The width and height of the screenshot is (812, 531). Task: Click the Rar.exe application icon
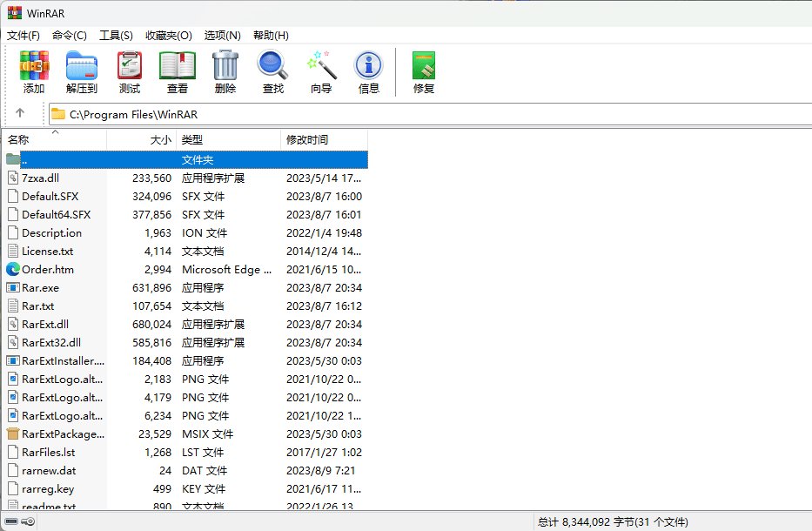tap(13, 287)
